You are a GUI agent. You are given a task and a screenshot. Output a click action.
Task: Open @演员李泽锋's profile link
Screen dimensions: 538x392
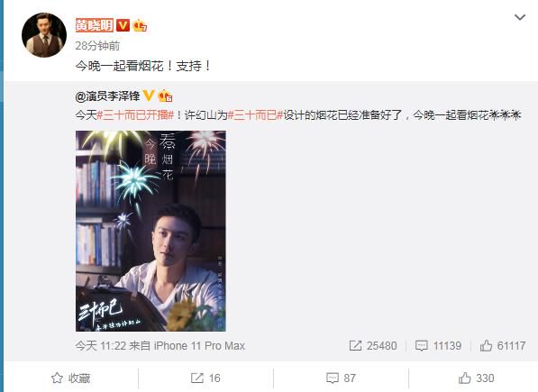point(108,96)
